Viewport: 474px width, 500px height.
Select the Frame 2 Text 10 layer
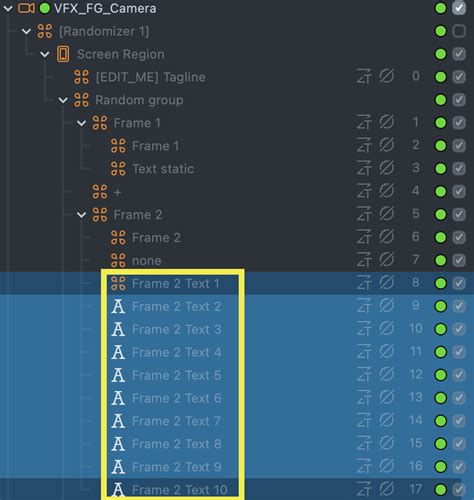click(180, 490)
